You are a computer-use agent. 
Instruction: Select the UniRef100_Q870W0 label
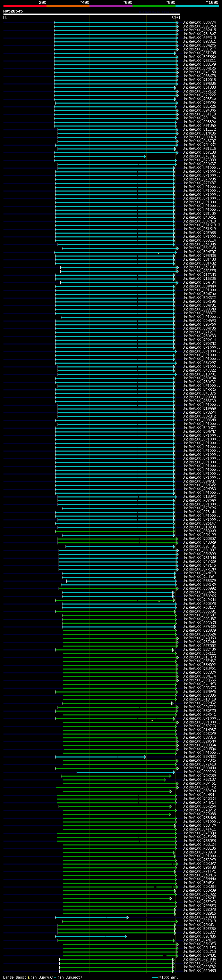pyautogui.click(x=199, y=642)
